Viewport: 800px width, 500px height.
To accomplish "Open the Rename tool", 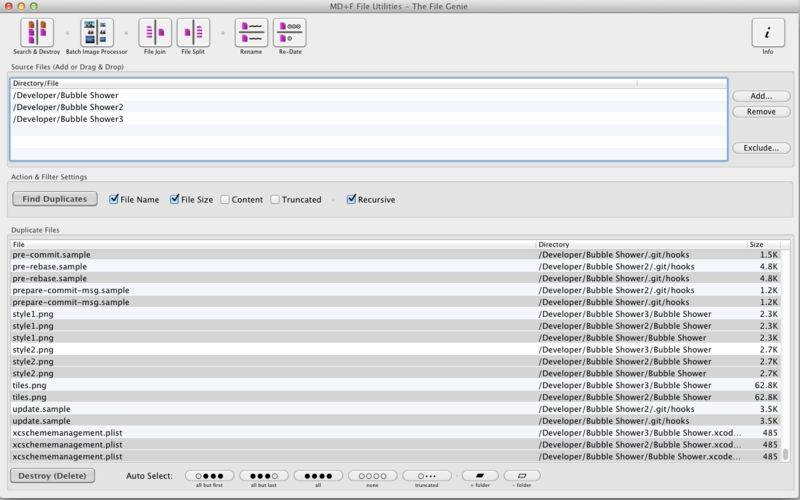I will [251, 33].
